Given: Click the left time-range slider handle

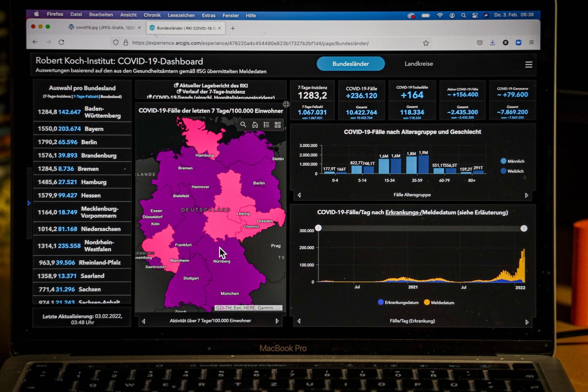Looking at the screenshot, I should click(x=318, y=228).
